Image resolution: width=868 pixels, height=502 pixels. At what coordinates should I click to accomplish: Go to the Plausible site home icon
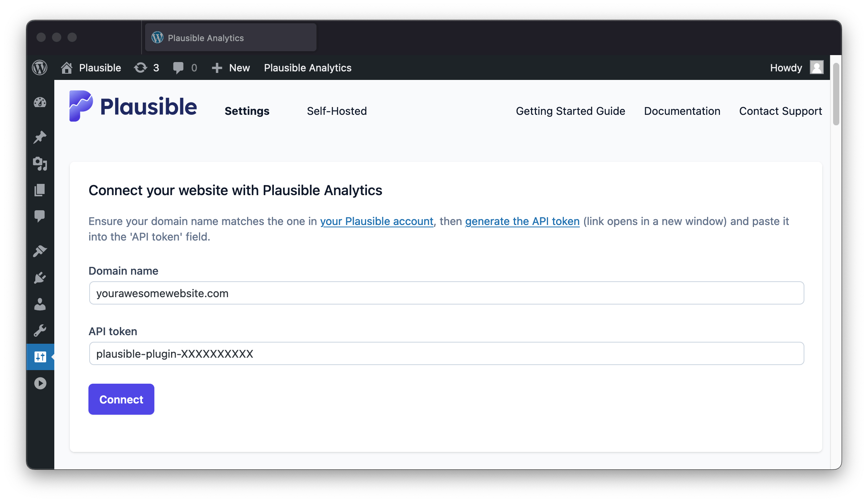click(67, 68)
